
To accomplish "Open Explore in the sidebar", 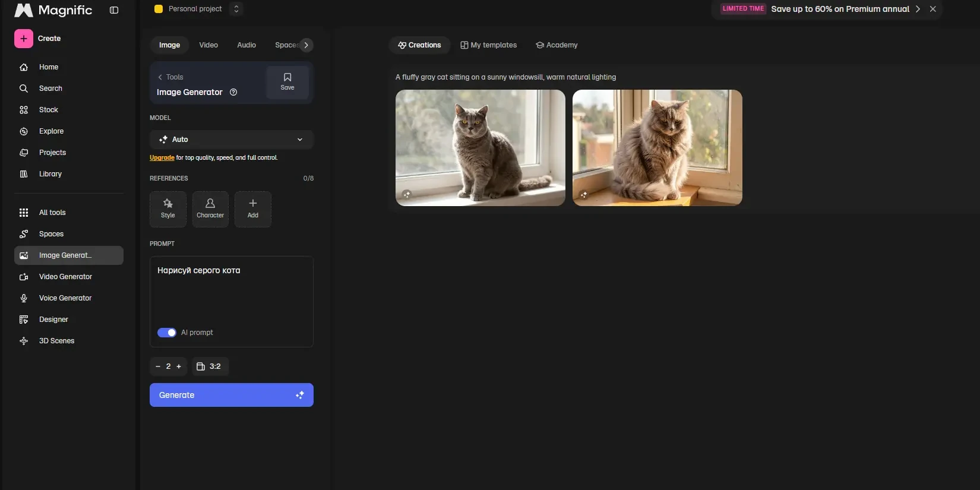I will click(x=69, y=131).
